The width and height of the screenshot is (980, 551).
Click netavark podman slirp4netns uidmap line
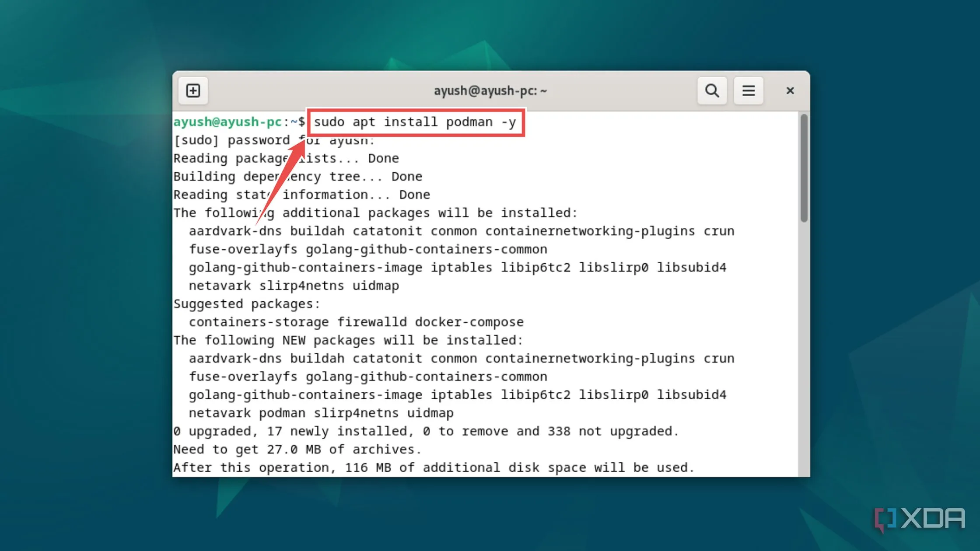321,413
